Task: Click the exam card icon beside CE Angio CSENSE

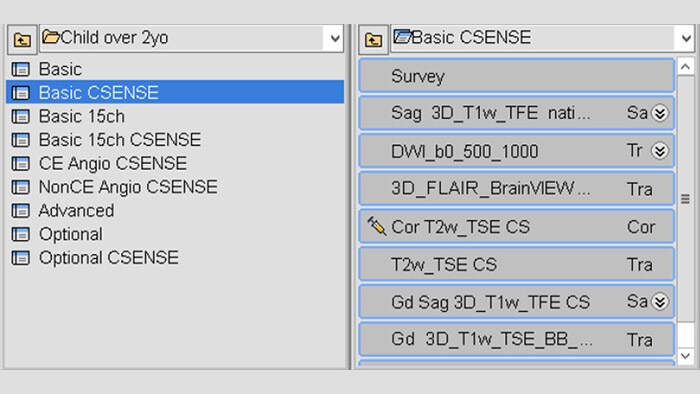Action: [21, 163]
